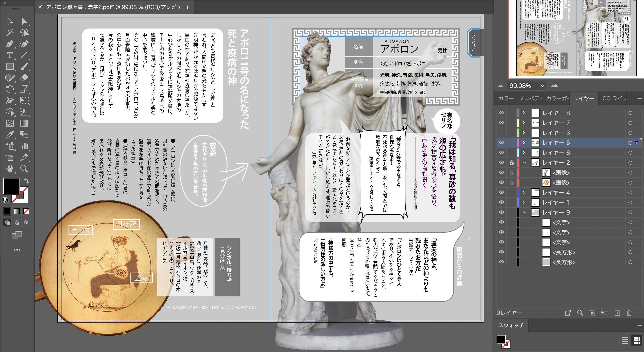This screenshot has height=352, width=644.
Task: Select the Shaper tool
Action: (10, 78)
